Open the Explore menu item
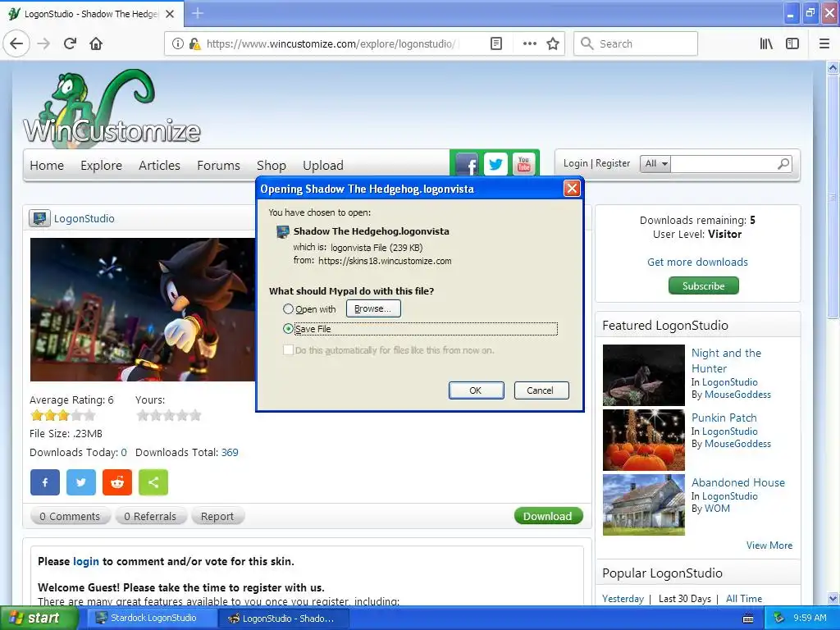Image resolution: width=840 pixels, height=630 pixels. click(x=101, y=166)
